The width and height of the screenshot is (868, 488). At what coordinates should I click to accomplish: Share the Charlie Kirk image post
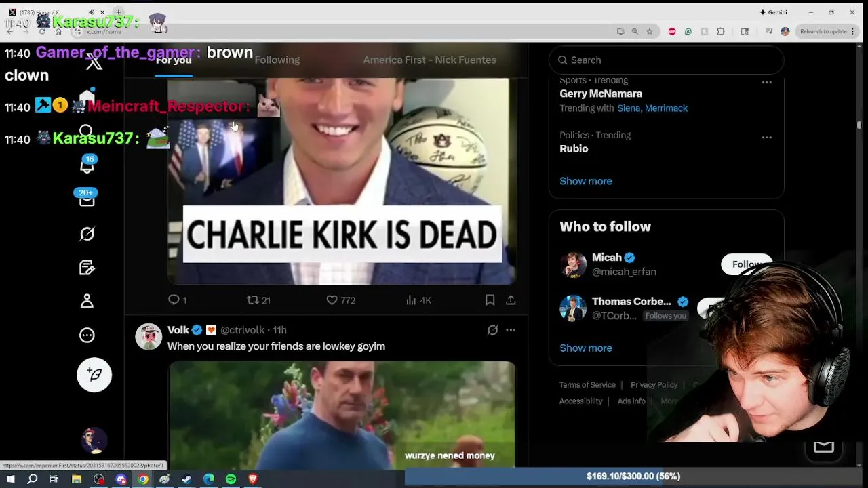[511, 300]
